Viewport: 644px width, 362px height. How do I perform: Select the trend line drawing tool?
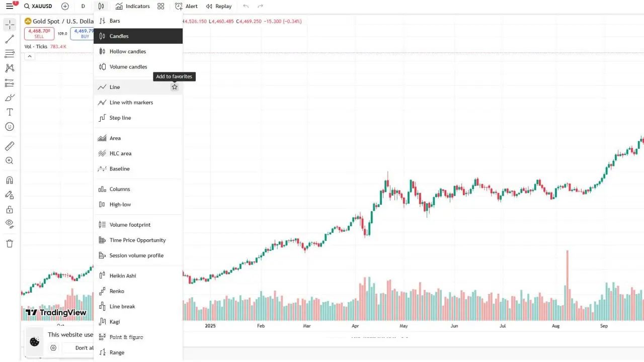point(10,39)
